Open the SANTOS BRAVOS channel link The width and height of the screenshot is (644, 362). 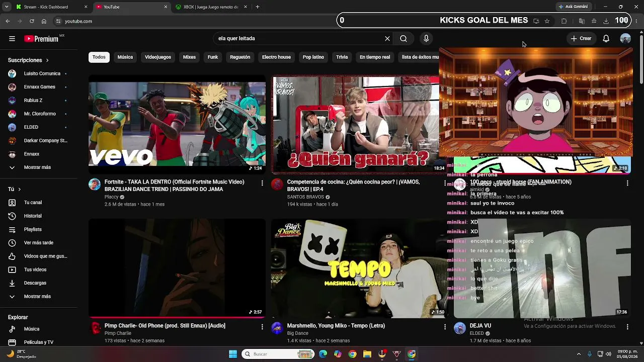(x=305, y=197)
